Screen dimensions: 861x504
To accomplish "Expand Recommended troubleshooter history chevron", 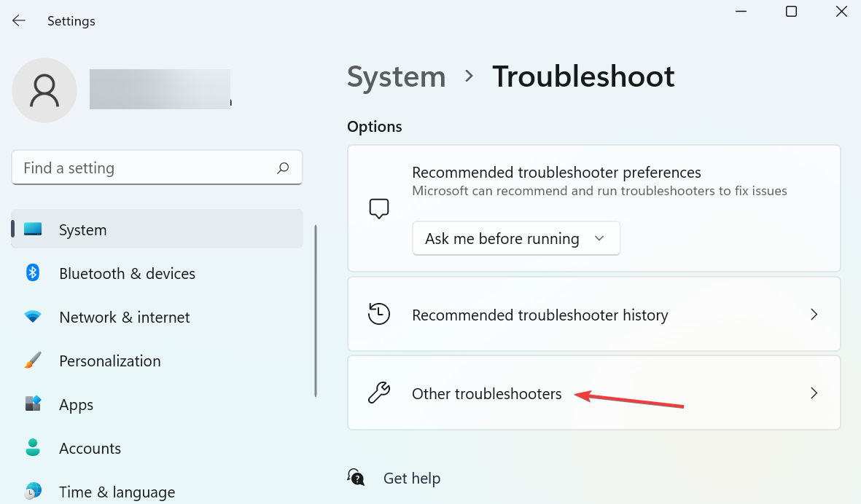I will coord(814,315).
